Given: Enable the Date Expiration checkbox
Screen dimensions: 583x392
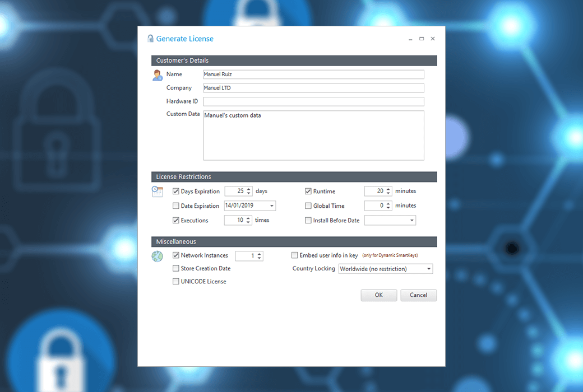Looking at the screenshot, I should [176, 206].
